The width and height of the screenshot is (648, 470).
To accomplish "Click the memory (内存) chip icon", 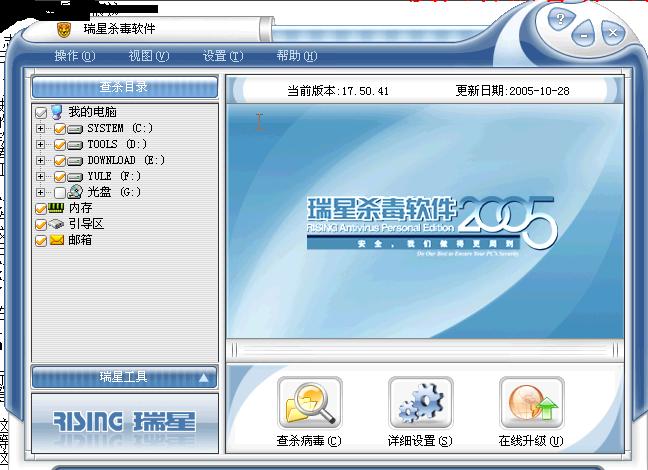I will coord(56,208).
